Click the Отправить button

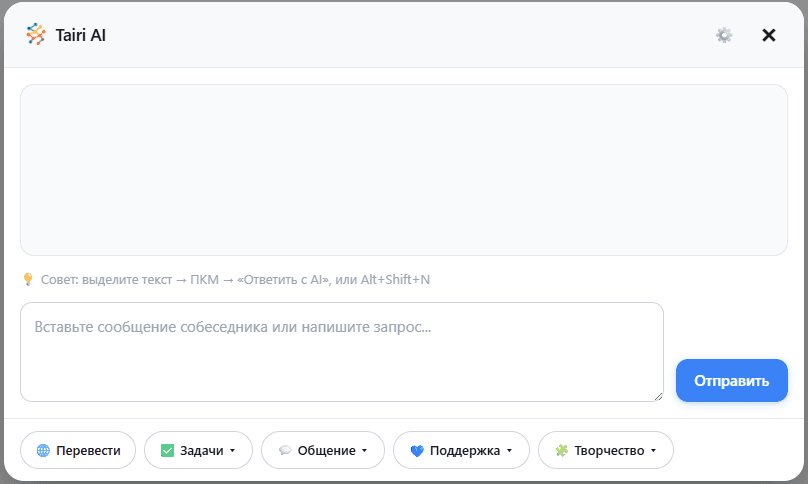(731, 380)
